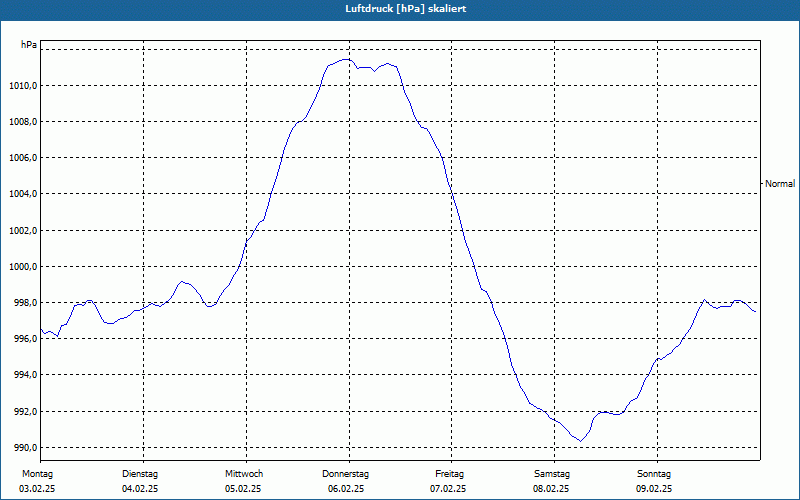Click the 998,0 y-axis value
Screen dimensions: 800x500
pyautogui.click(x=26, y=303)
